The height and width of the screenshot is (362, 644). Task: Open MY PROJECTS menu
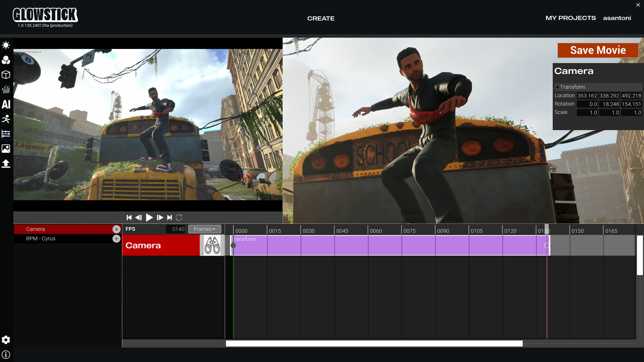(x=571, y=18)
